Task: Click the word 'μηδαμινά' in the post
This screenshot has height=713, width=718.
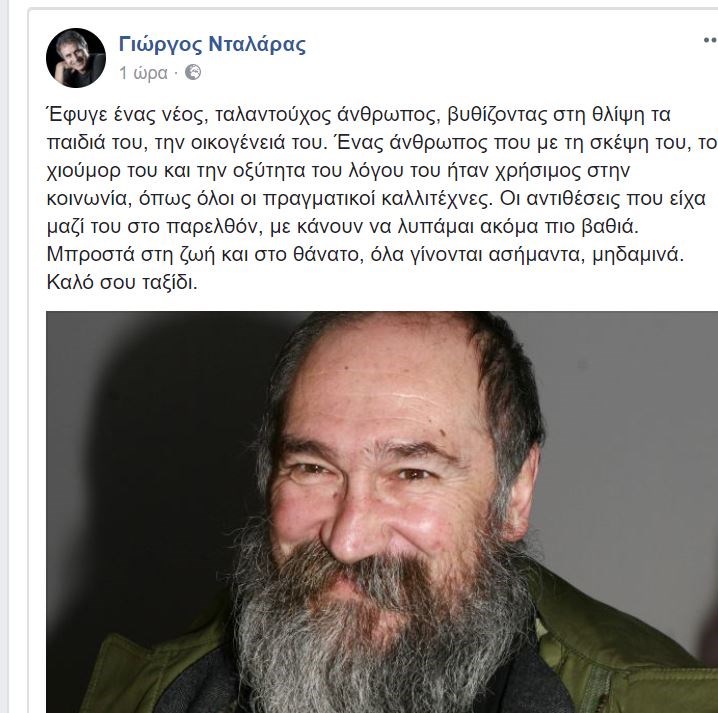Action: pyautogui.click(x=638, y=255)
